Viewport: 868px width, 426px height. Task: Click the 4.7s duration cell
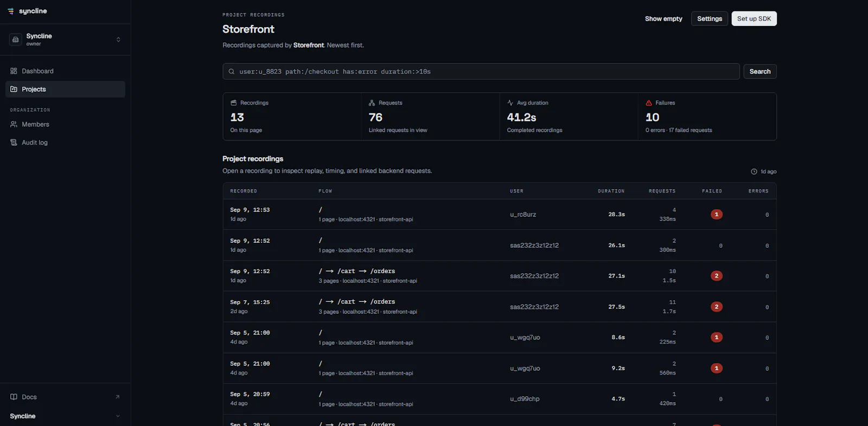[618, 399]
